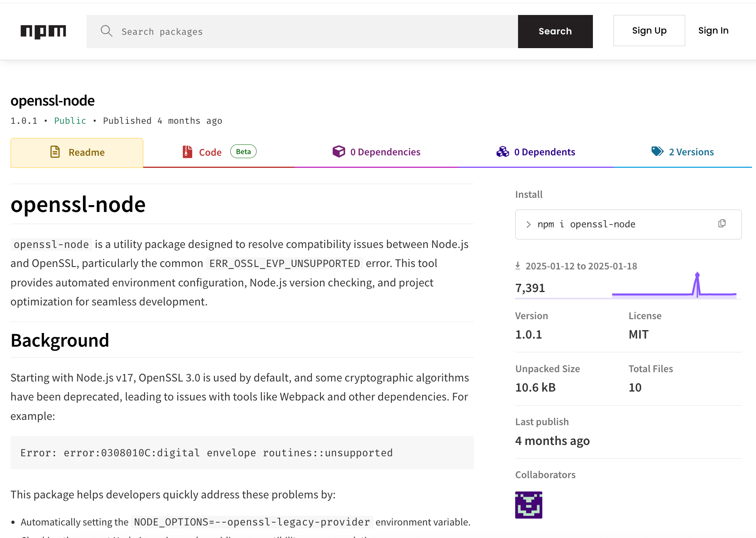This screenshot has height=538, width=756.
Task: Click the package title openssl-node heading
Action: click(x=53, y=101)
